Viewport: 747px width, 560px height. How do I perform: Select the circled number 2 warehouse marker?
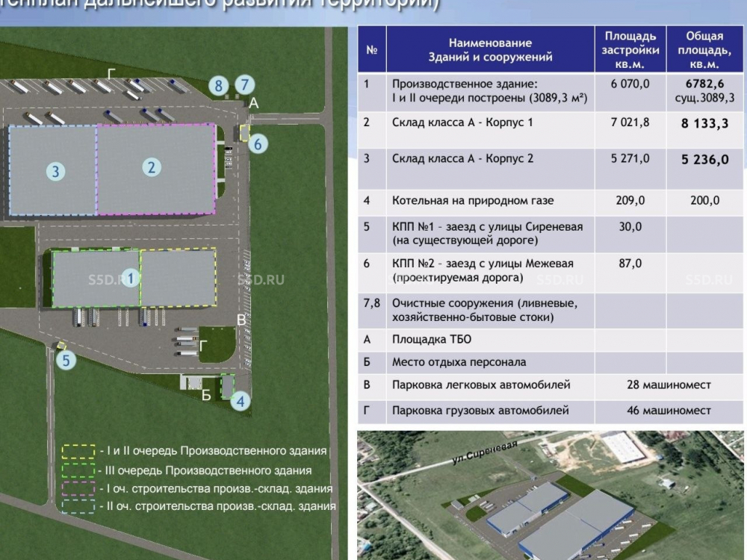(x=152, y=167)
